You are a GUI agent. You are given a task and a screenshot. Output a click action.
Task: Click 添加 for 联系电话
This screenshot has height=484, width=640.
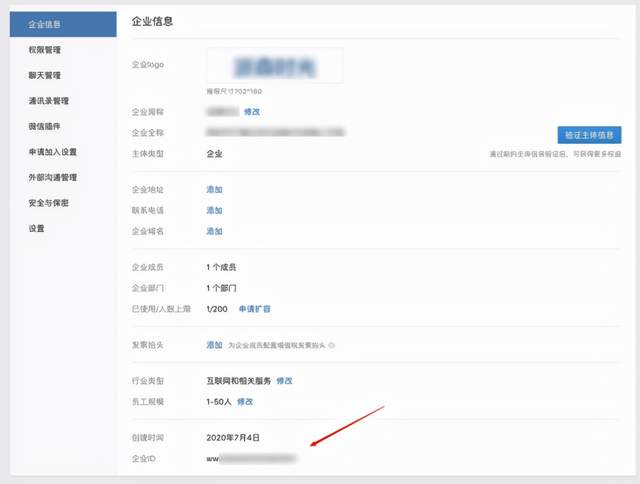[x=214, y=210]
